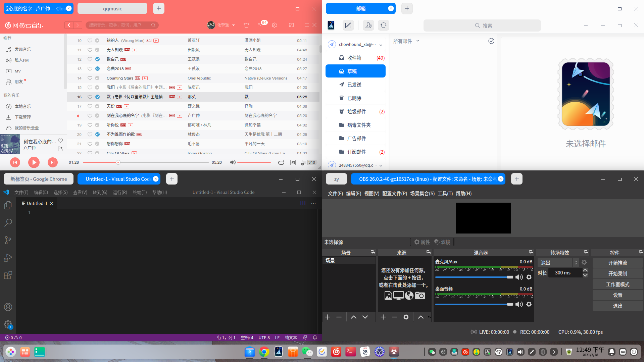The image size is (644, 362).
Task: Click 开始推流 in OBS controls
Action: pos(617,263)
